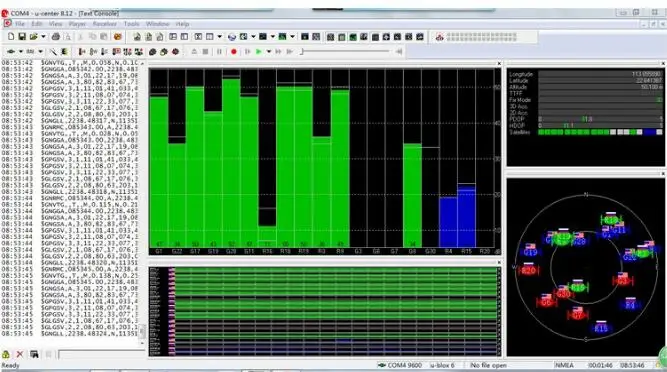Viewport: 667px width, 372px height.
Task: Select the blue R4 signal bar
Action: (448, 222)
